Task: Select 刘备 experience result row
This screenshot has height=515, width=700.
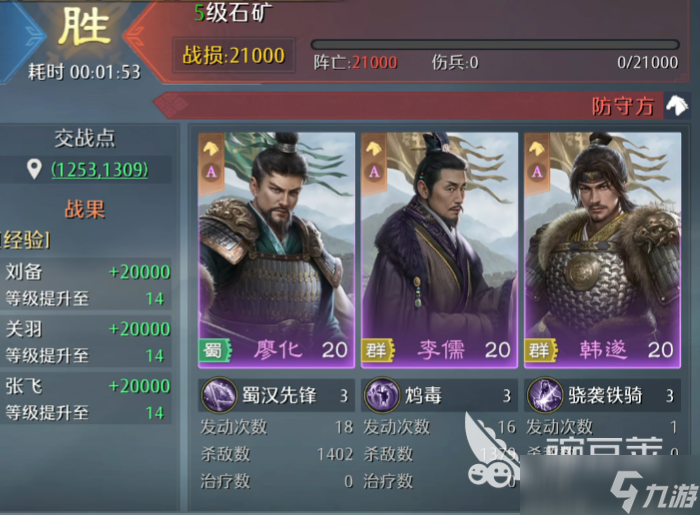Action: point(86,284)
